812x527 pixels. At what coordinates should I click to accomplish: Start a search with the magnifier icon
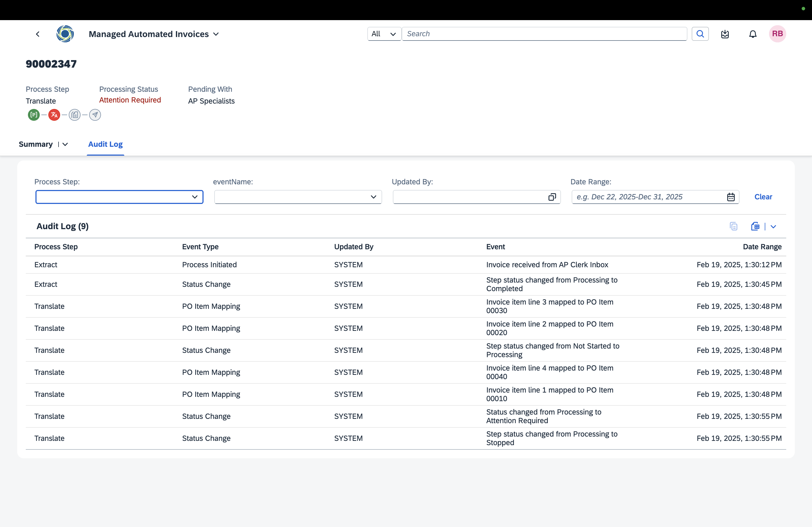click(x=700, y=34)
